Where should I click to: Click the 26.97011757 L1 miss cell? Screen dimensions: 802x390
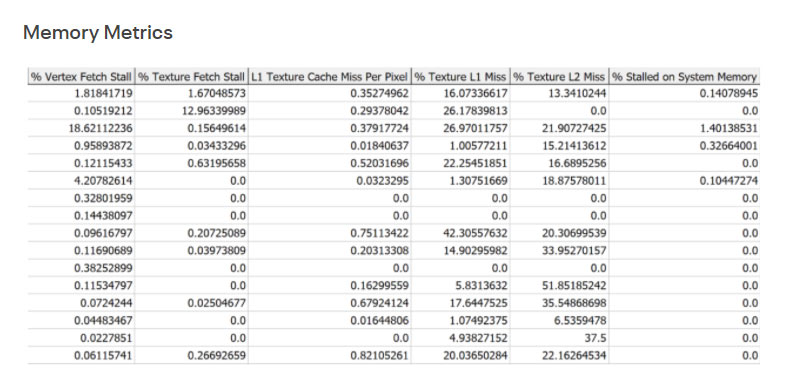460,128
